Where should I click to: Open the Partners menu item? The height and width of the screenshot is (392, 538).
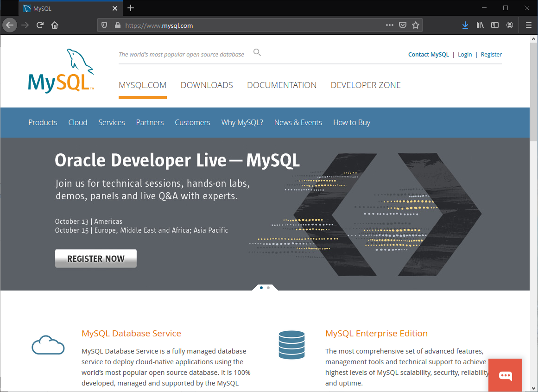(150, 122)
